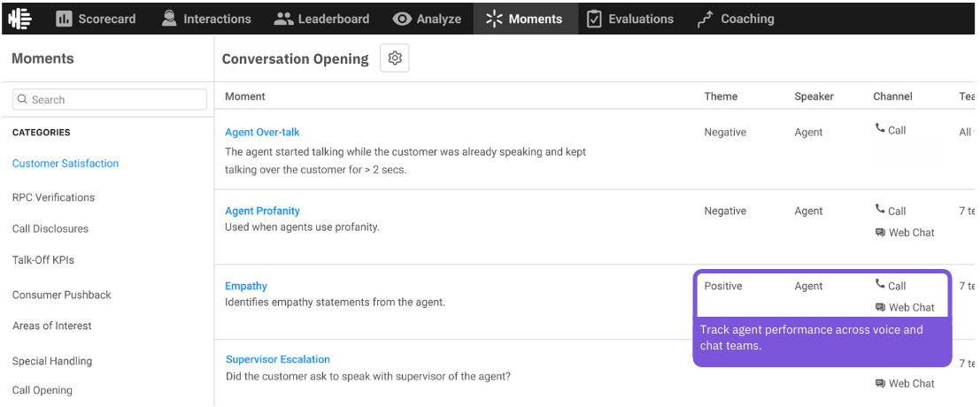Select RPC Verifications category

pos(53,197)
